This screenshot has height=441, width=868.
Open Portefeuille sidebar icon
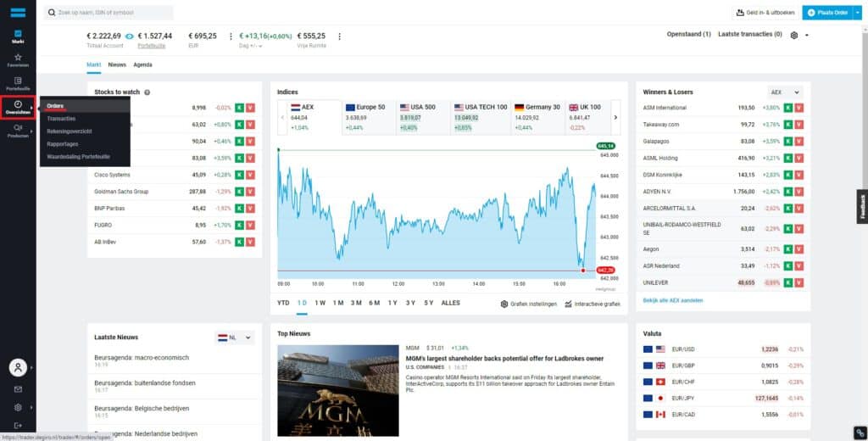(x=18, y=84)
